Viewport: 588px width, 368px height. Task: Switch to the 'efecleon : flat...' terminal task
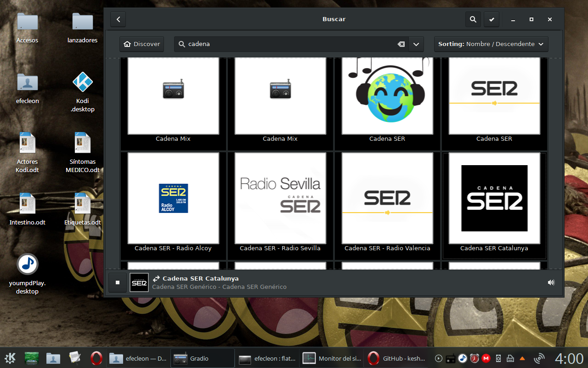click(267, 358)
